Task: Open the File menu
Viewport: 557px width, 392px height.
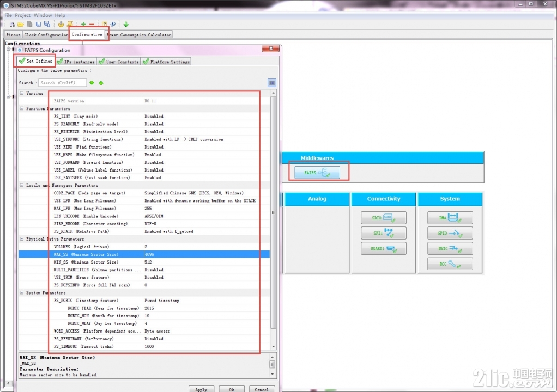Action: click(x=8, y=15)
